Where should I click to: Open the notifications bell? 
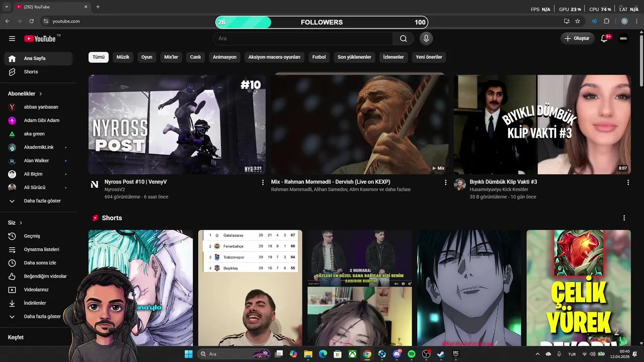(x=604, y=38)
